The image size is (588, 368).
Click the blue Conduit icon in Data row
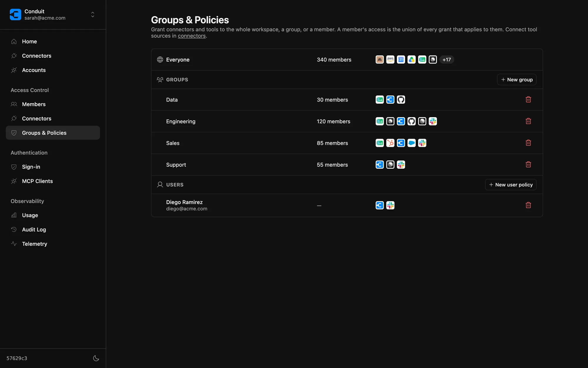(390, 100)
